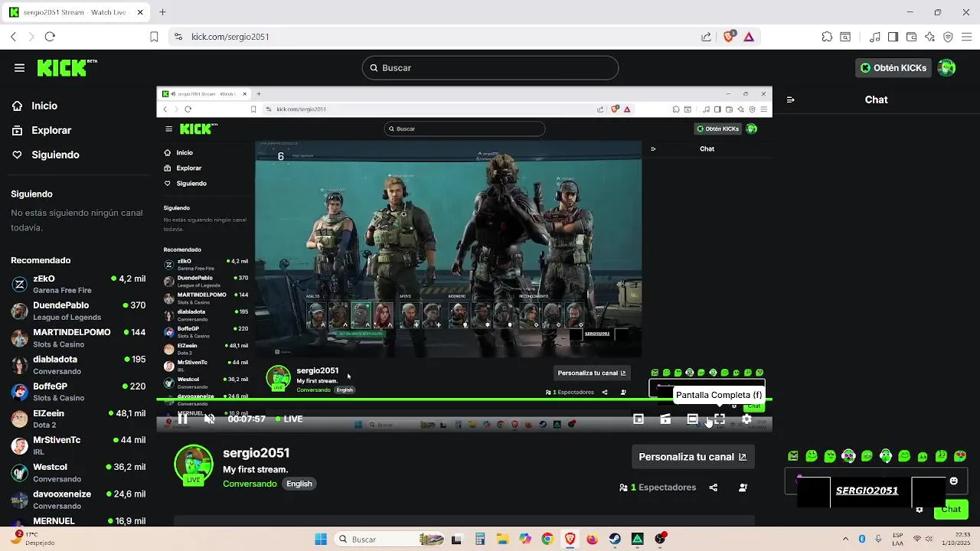Open Steam from the taskbar

(x=615, y=539)
